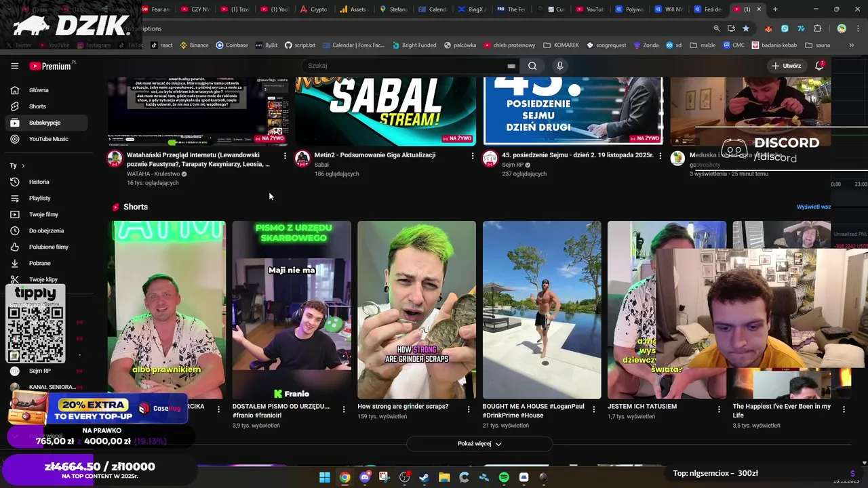Open the sauna bookmarks folder
The image size is (868, 488).
[817, 45]
